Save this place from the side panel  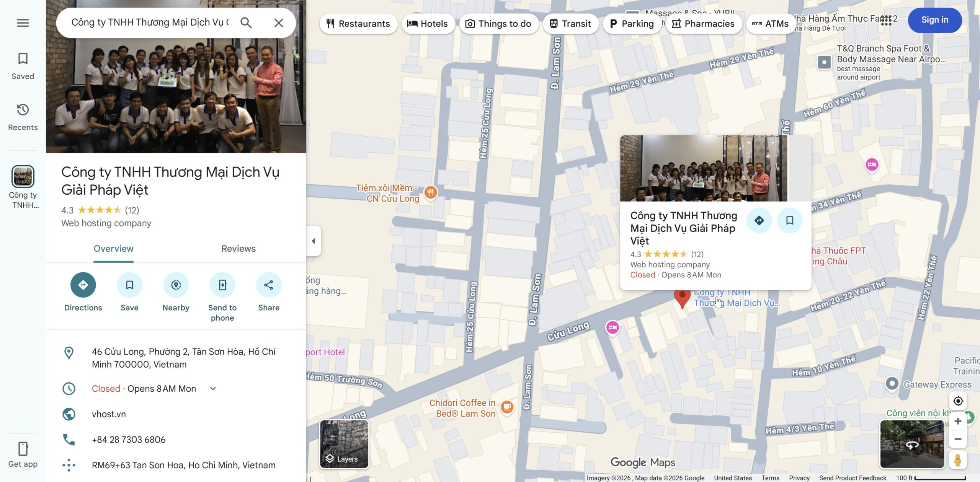(x=129, y=285)
